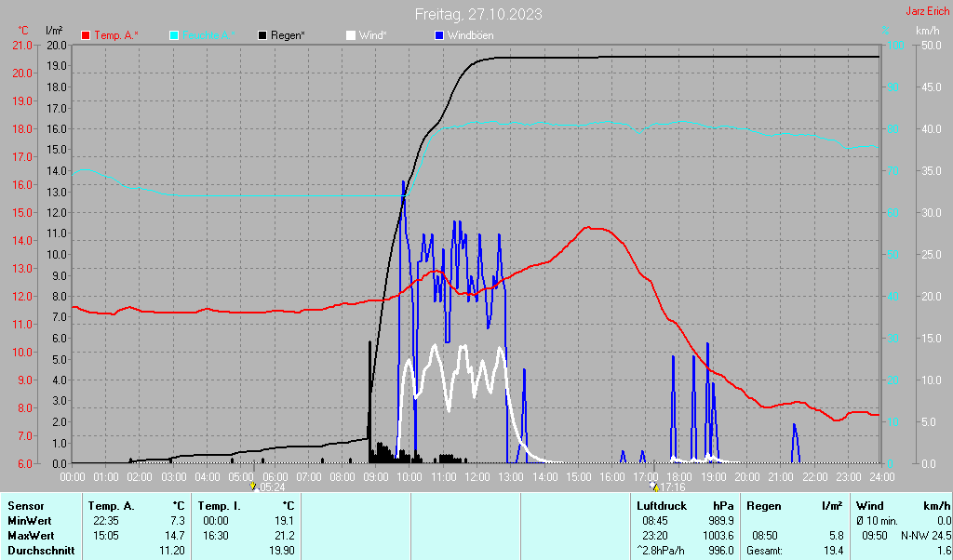Screen dimensions: 953x560
Task: Click the average outside temperature '11.20'
Action: (172, 551)
